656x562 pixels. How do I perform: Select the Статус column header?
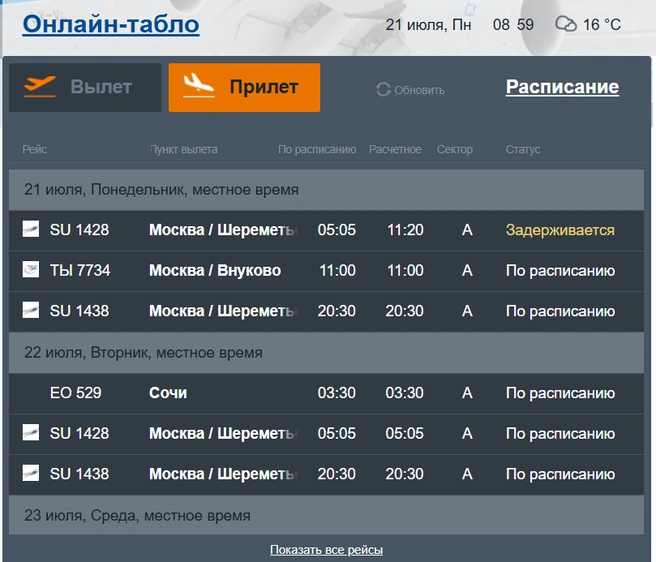point(523,149)
